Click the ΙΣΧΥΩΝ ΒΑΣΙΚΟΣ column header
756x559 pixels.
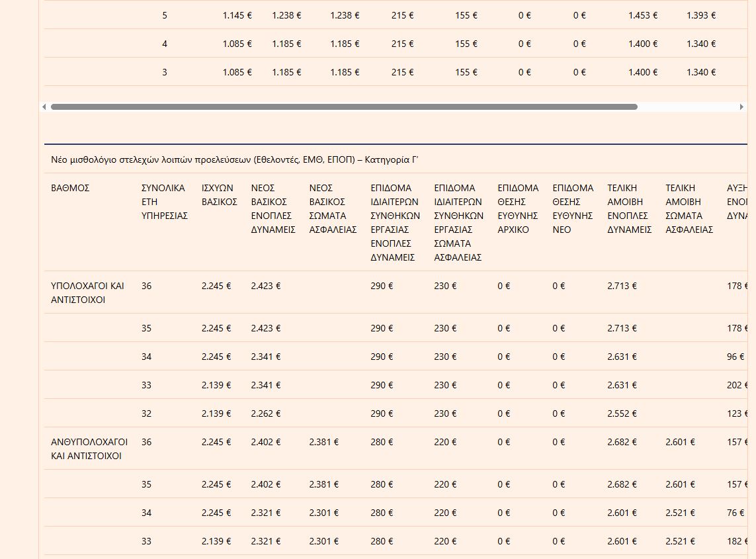219,195
